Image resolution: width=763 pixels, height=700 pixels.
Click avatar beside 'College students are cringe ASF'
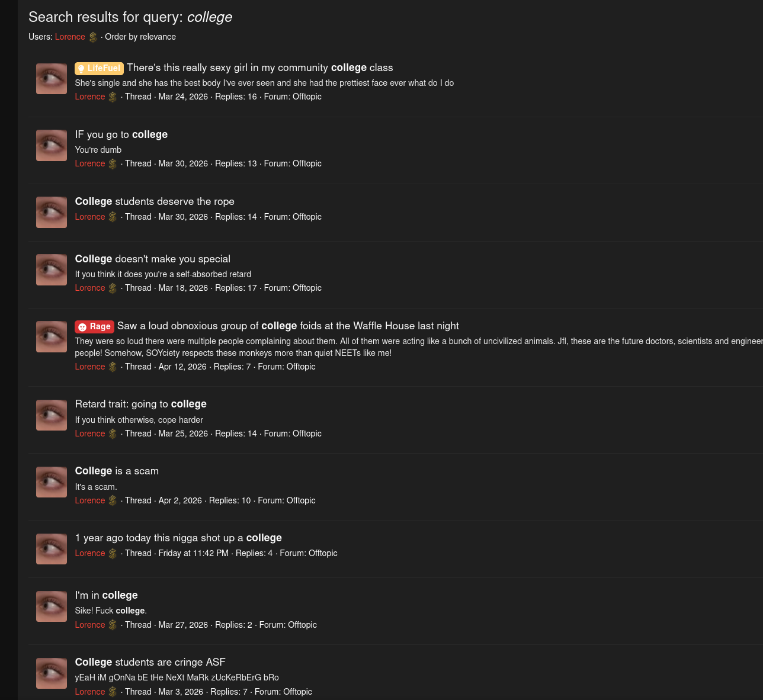pyautogui.click(x=52, y=673)
